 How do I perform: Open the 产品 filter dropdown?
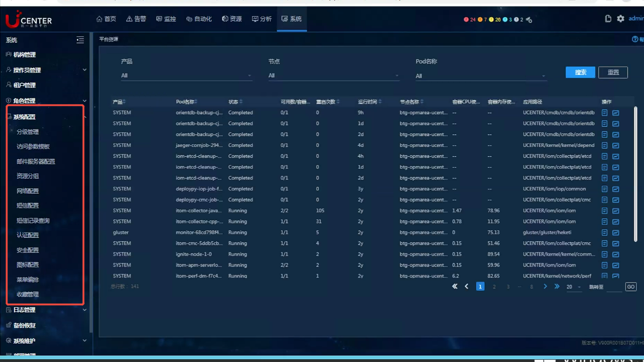(x=186, y=76)
